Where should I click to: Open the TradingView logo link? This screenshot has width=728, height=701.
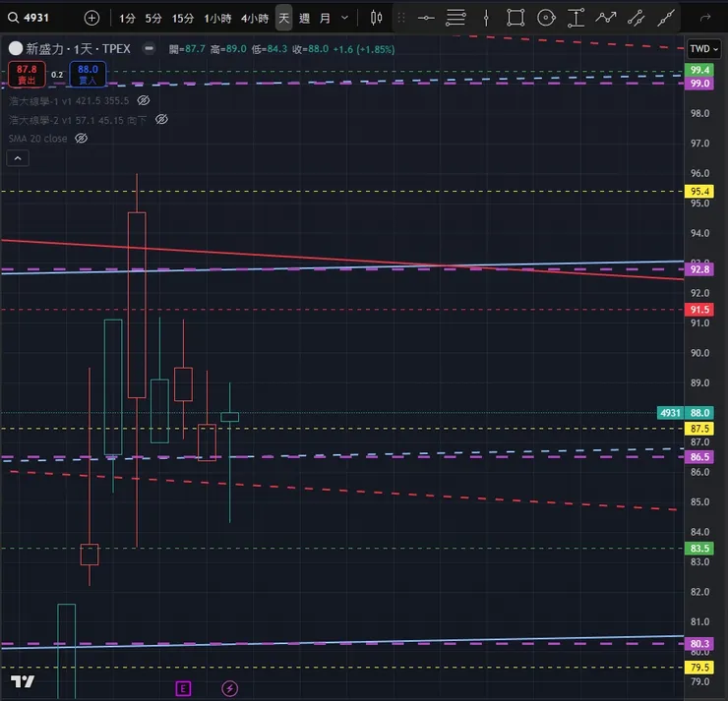(x=23, y=681)
